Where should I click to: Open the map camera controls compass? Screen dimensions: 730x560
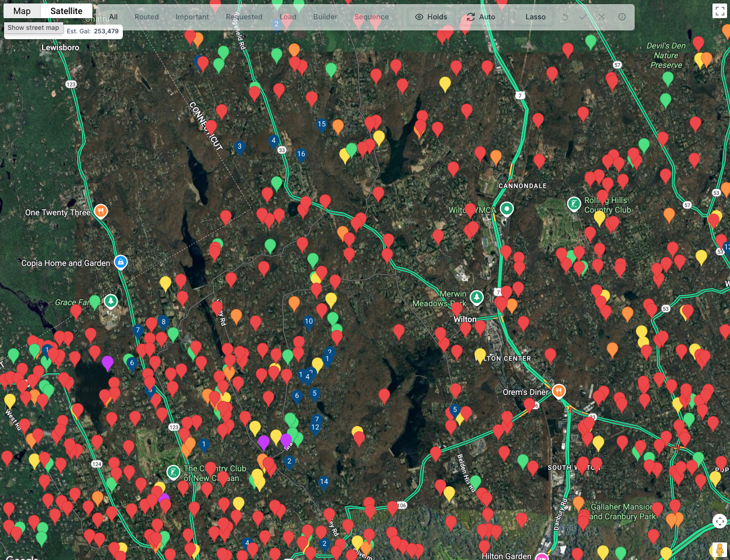click(x=719, y=521)
